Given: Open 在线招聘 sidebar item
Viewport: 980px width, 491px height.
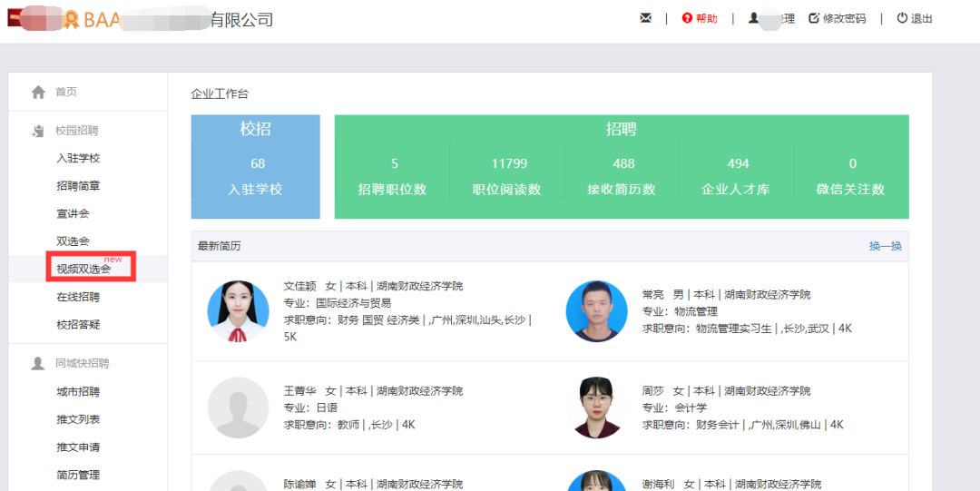Looking at the screenshot, I should tap(78, 297).
